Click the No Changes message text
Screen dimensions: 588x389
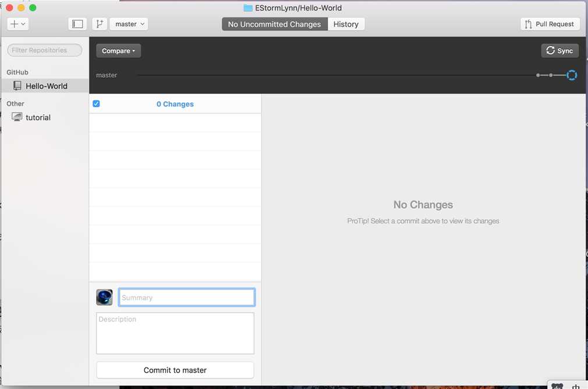pos(423,205)
